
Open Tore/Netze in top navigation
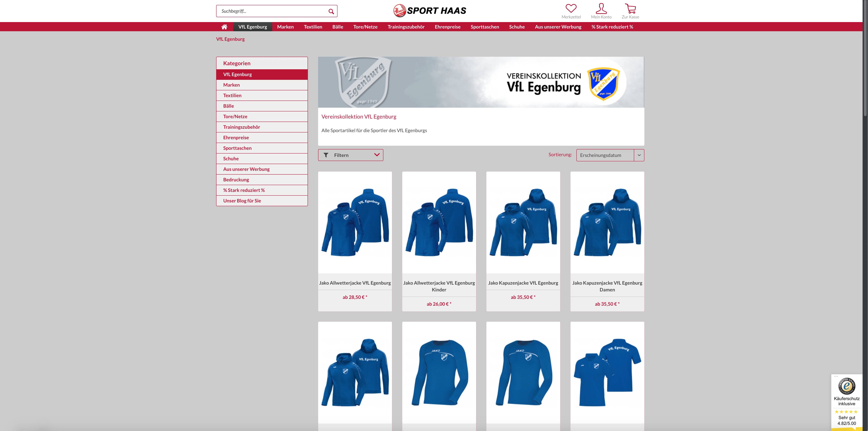coord(365,27)
